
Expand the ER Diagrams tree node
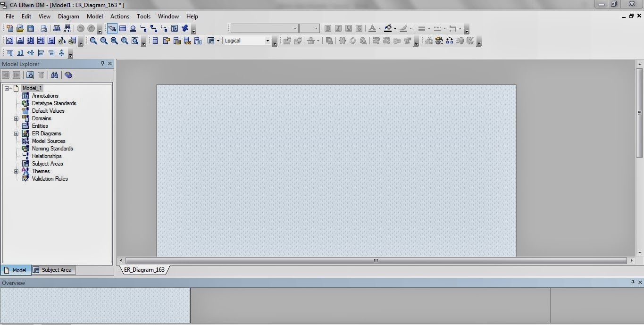16,133
